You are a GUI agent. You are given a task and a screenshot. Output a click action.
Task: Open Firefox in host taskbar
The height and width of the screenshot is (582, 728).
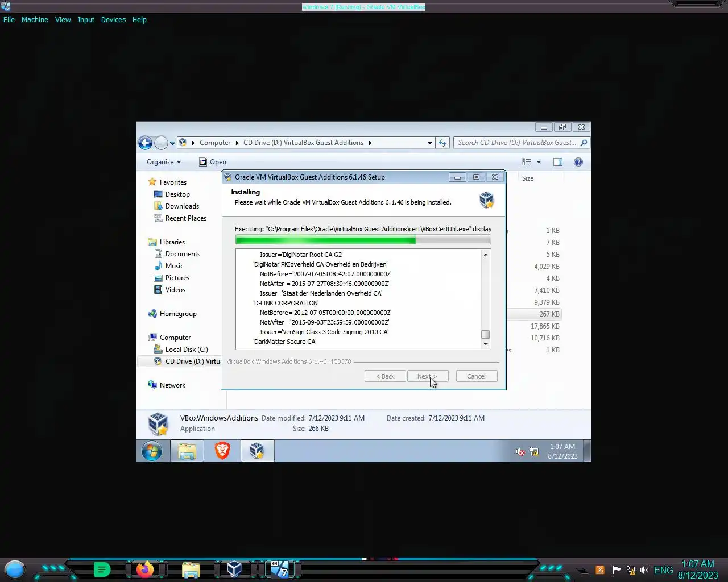[x=144, y=569]
